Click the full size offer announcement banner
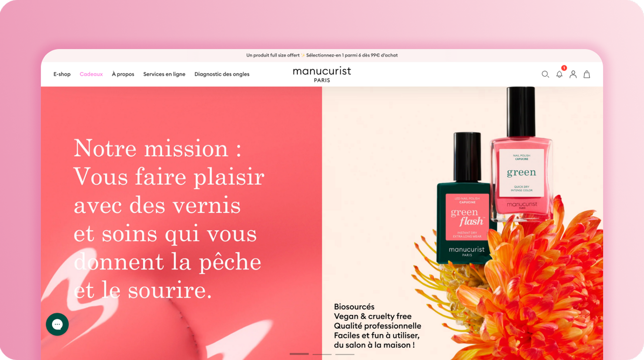The image size is (644, 360). [x=322, y=55]
